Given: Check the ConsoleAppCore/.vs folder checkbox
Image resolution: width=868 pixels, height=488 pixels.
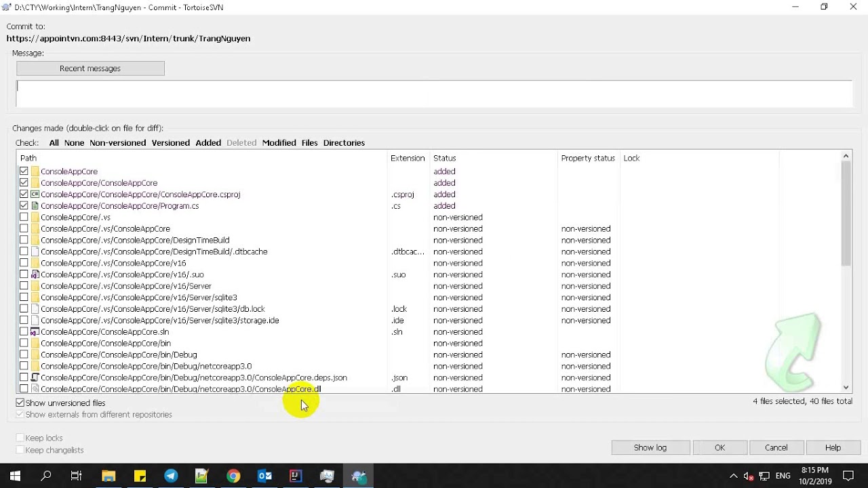Looking at the screenshot, I should point(24,218).
